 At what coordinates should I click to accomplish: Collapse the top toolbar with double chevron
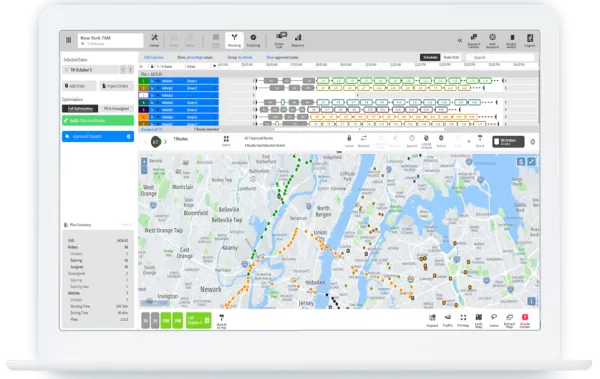(x=460, y=41)
